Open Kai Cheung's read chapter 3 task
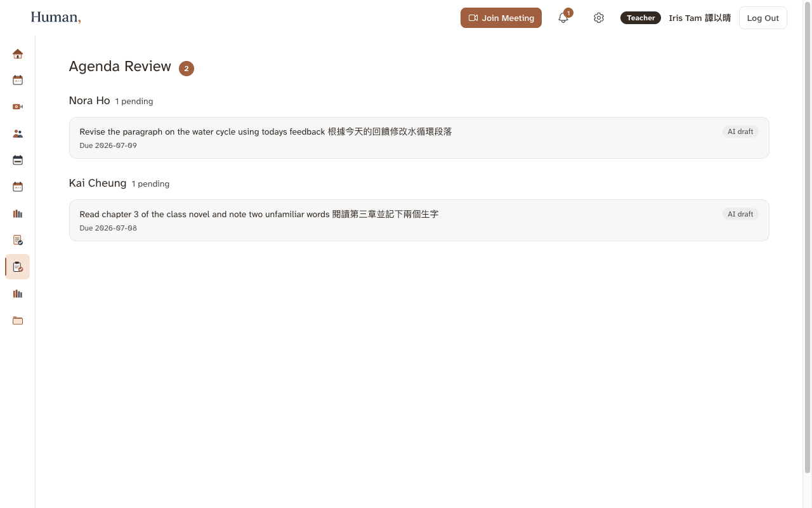The width and height of the screenshot is (812, 508). click(x=419, y=220)
